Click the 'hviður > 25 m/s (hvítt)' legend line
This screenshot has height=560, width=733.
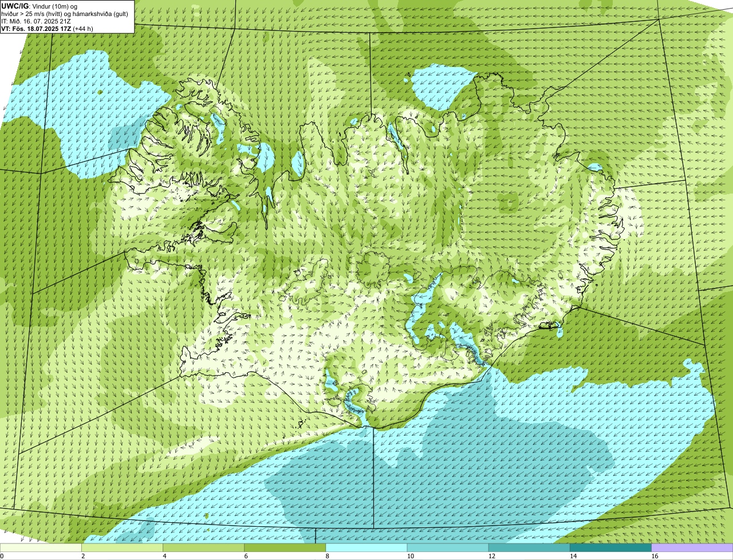65,14
